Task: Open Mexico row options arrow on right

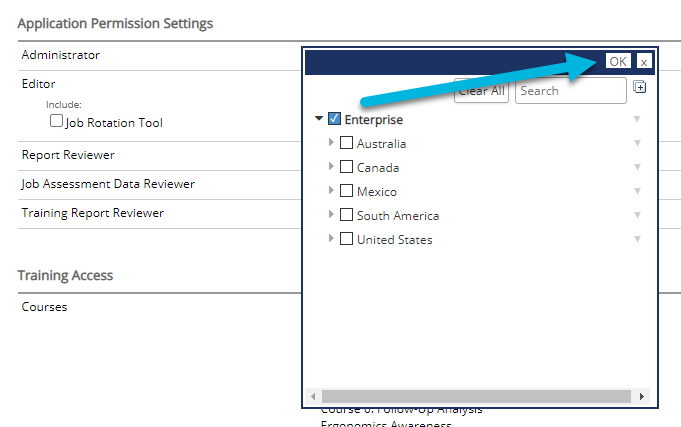Action: 637,191
